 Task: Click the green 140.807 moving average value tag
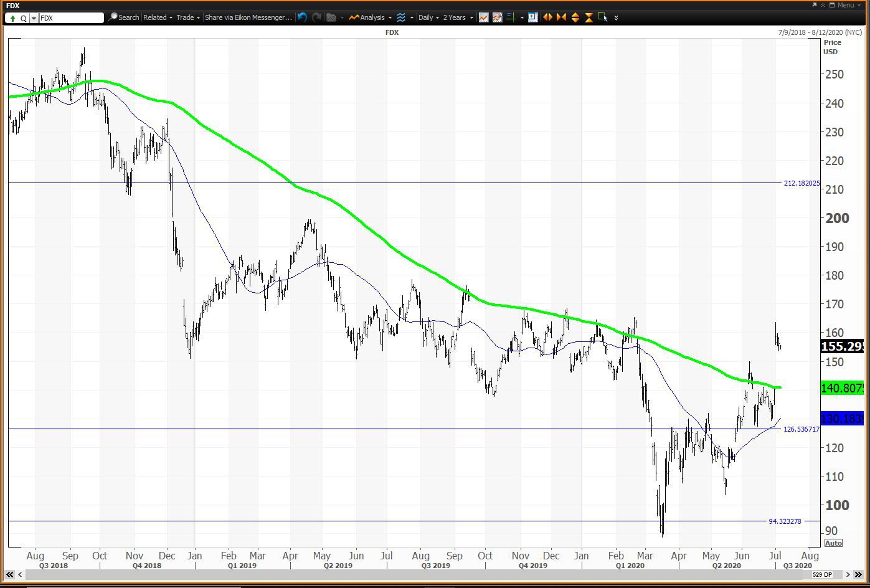coord(843,388)
